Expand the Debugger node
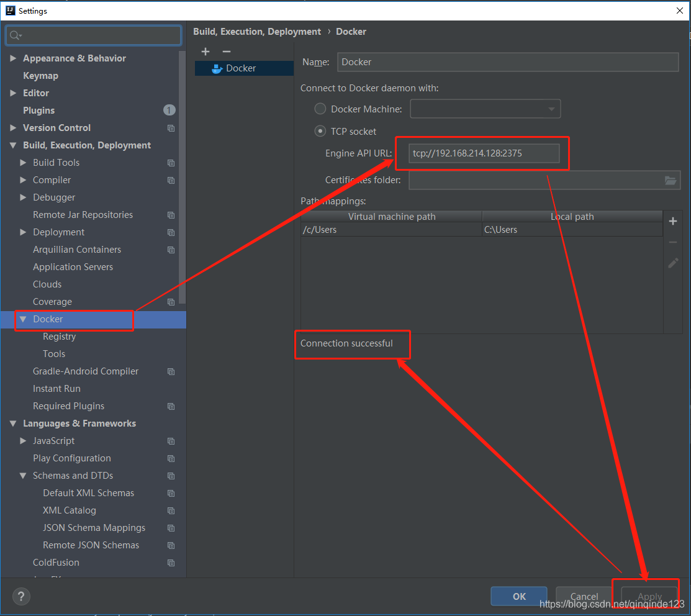691x616 pixels. click(24, 197)
